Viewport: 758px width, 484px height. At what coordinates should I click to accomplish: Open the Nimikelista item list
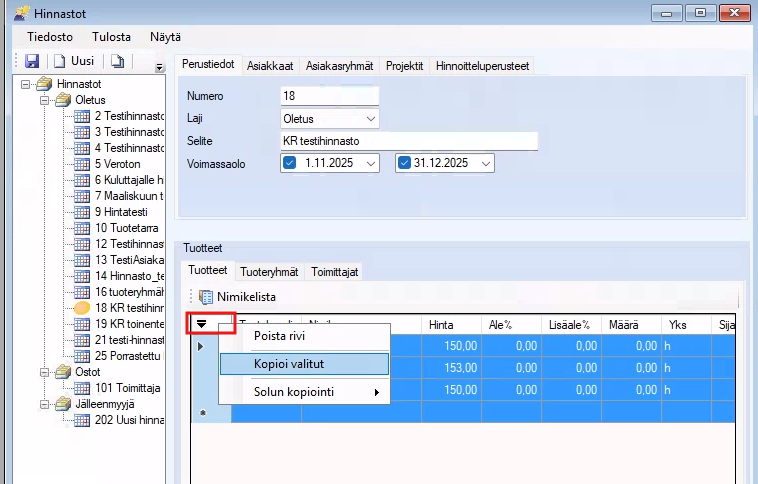236,296
